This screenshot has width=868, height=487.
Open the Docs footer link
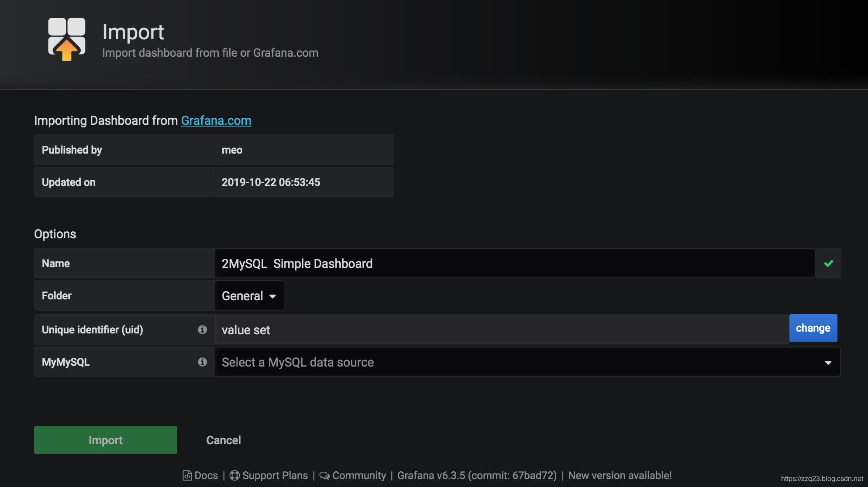pos(206,476)
